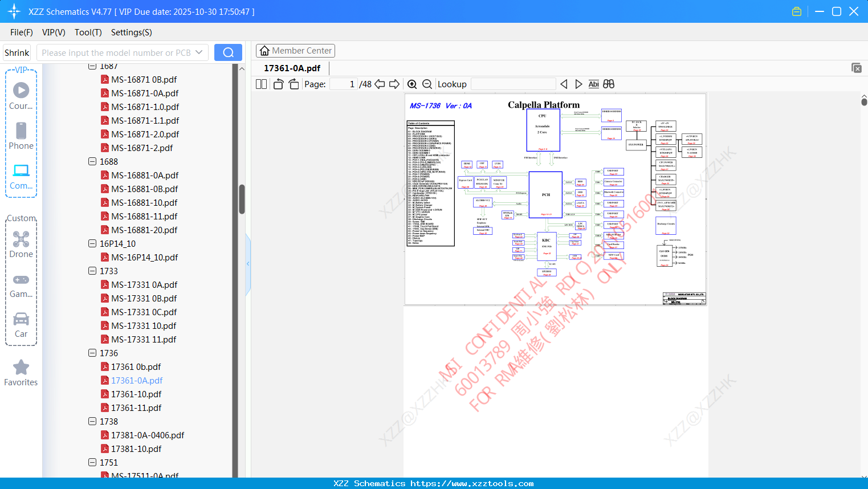Open MS-16881-0A.pdf
Viewport: 868px width, 489px height.
tap(145, 175)
